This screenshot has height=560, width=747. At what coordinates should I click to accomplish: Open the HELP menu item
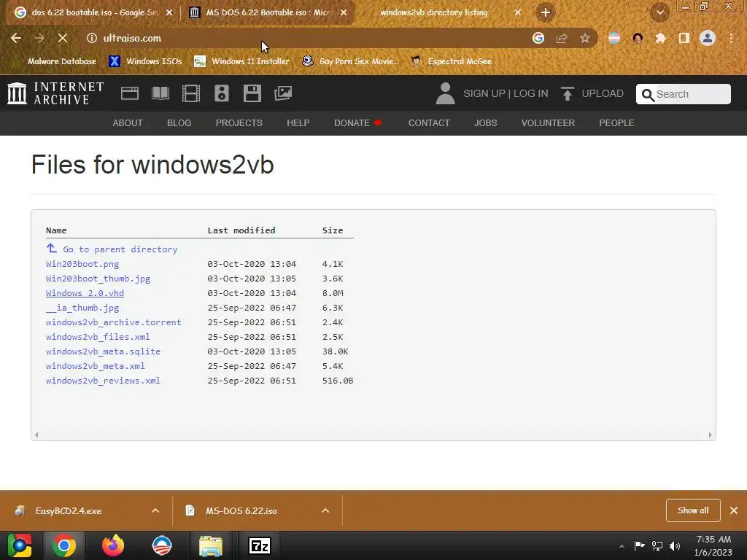tap(298, 122)
